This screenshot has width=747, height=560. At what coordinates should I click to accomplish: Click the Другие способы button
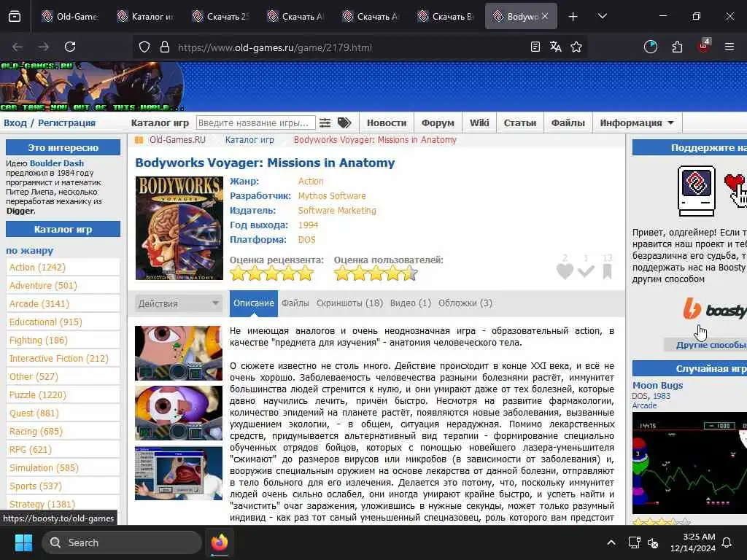pyautogui.click(x=705, y=345)
